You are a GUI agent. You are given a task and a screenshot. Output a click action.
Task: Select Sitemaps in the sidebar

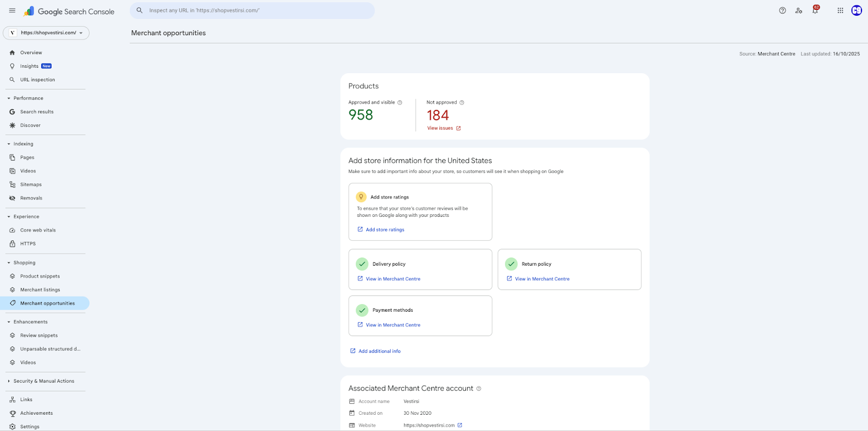[x=31, y=185]
